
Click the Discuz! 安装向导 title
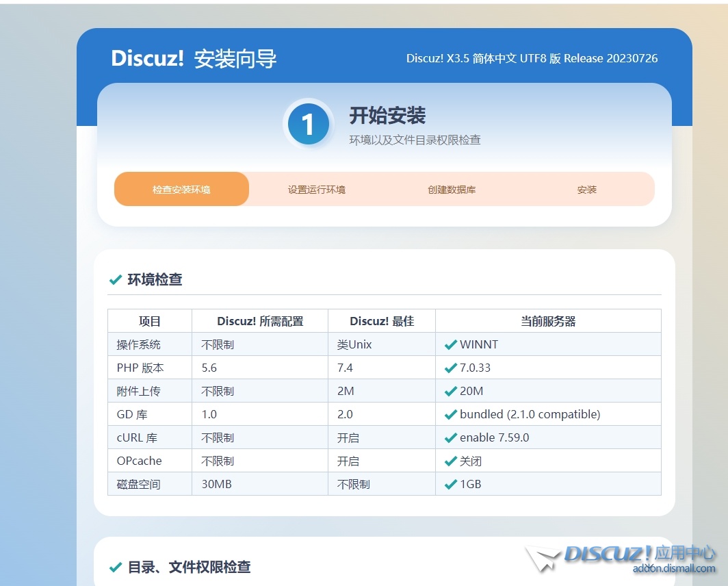[194, 59]
